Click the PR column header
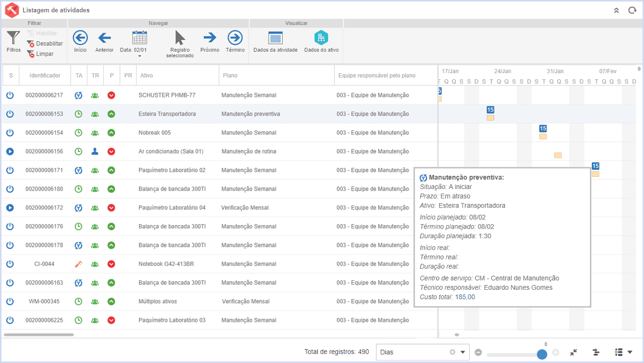 coord(128,75)
